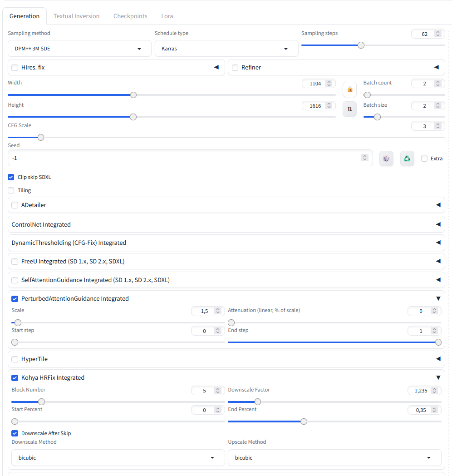The image size is (452, 476).
Task: Click the End Percent value field
Action: [x=424, y=410]
